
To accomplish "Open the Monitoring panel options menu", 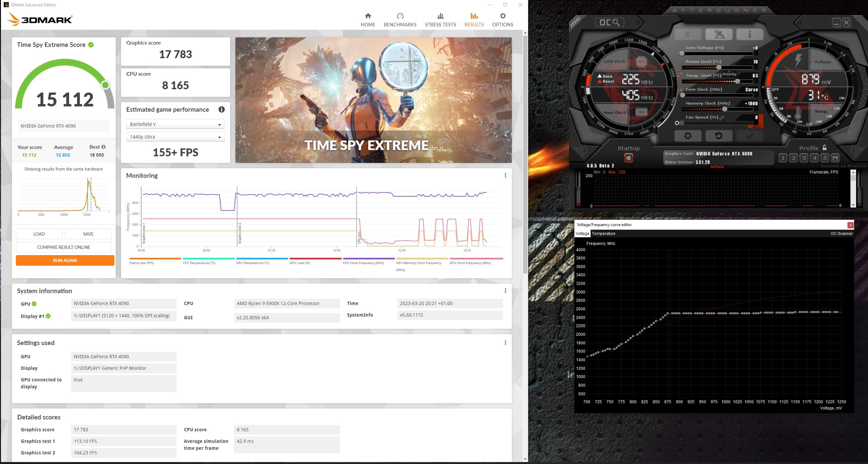I will [x=505, y=175].
